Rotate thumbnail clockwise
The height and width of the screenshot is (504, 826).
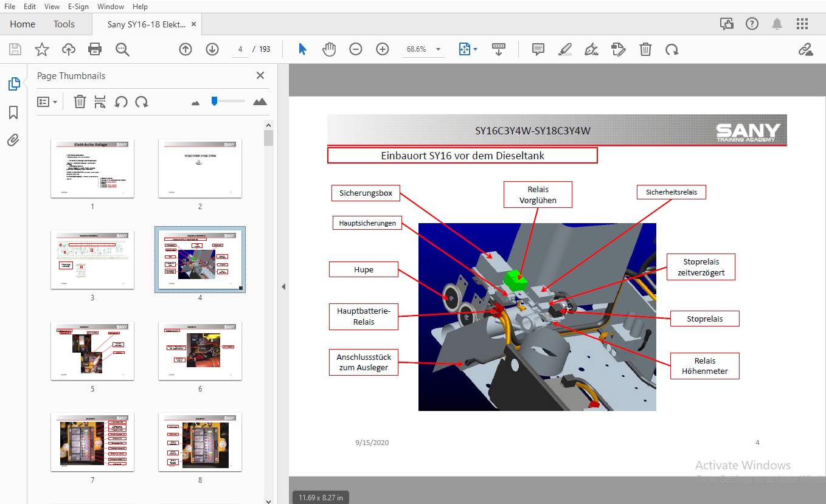pyautogui.click(x=142, y=102)
